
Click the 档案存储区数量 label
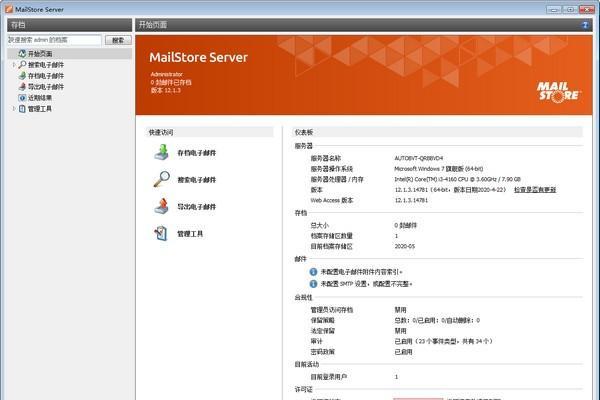pyautogui.click(x=331, y=236)
